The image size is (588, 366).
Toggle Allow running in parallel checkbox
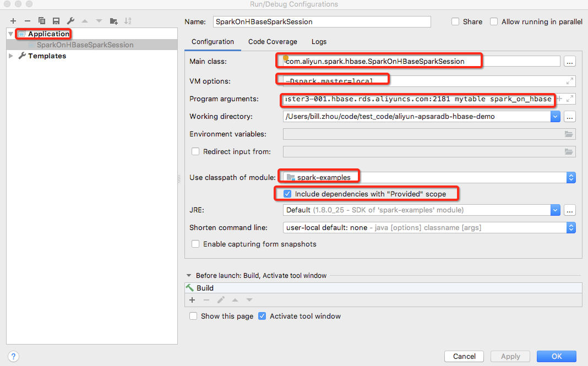(494, 22)
